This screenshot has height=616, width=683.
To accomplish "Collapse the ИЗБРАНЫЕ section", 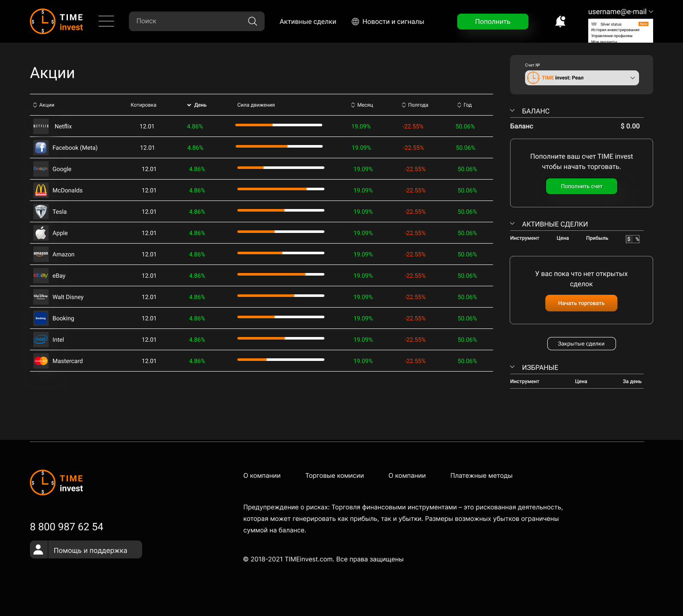I will [512, 367].
